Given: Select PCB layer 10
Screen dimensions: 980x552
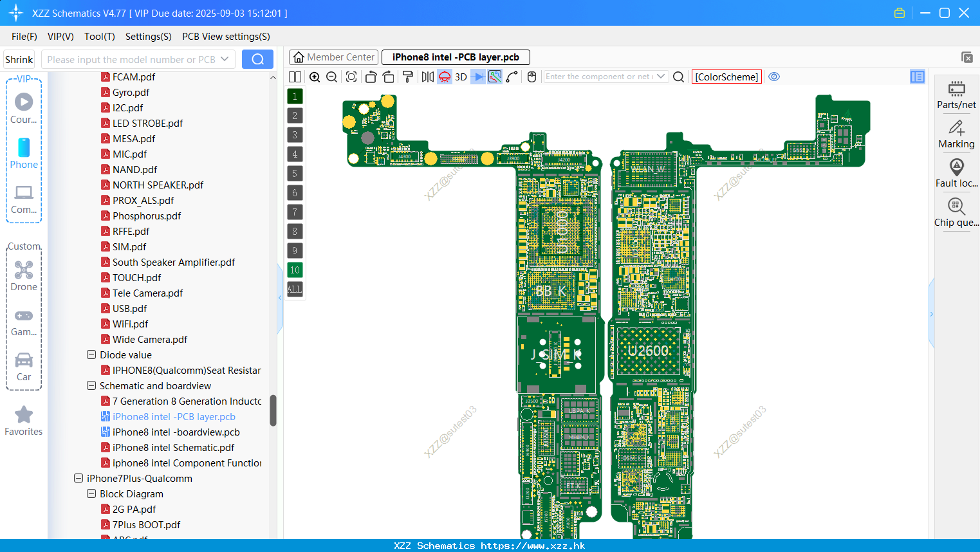Looking at the screenshot, I should (295, 270).
